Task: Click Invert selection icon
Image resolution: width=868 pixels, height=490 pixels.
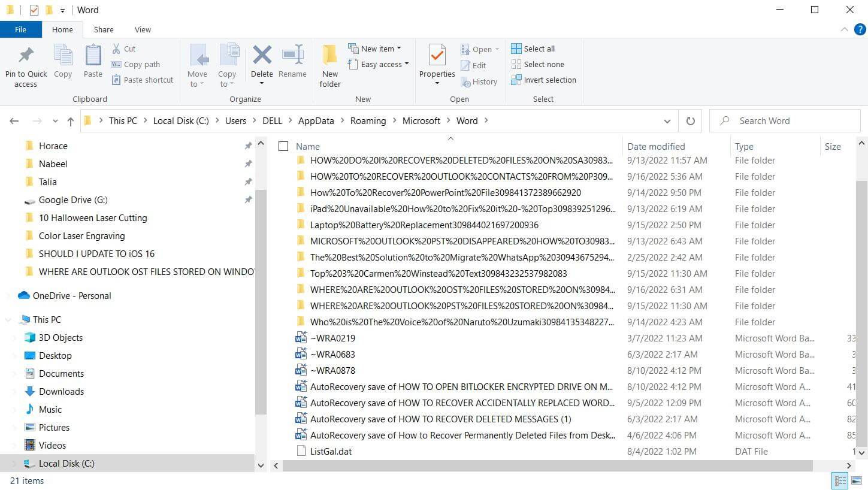Action: [516, 80]
